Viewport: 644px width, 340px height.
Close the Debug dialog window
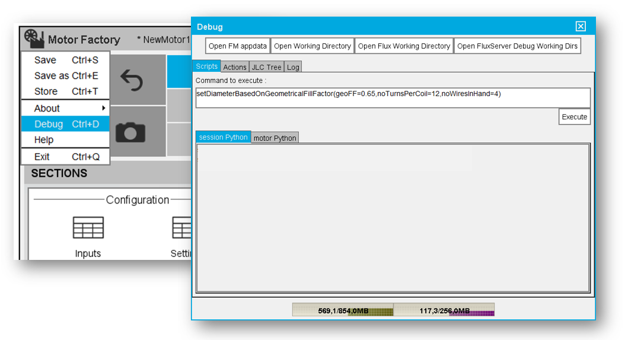click(581, 26)
